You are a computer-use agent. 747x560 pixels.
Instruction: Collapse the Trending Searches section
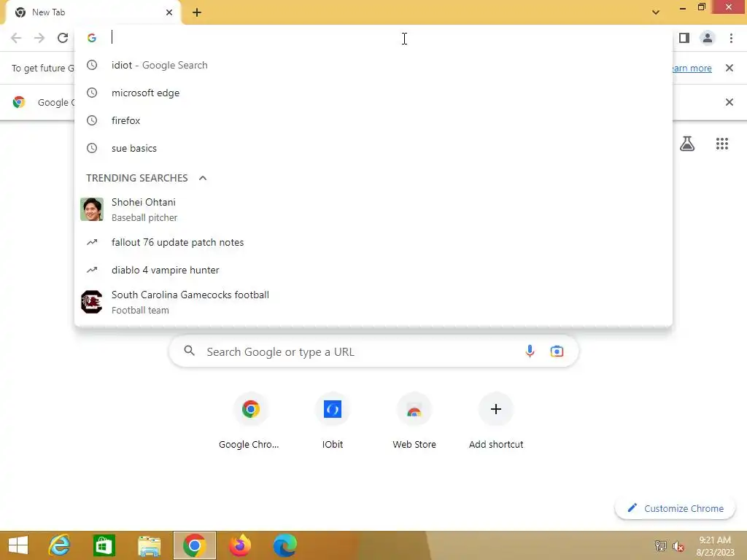[x=203, y=178]
